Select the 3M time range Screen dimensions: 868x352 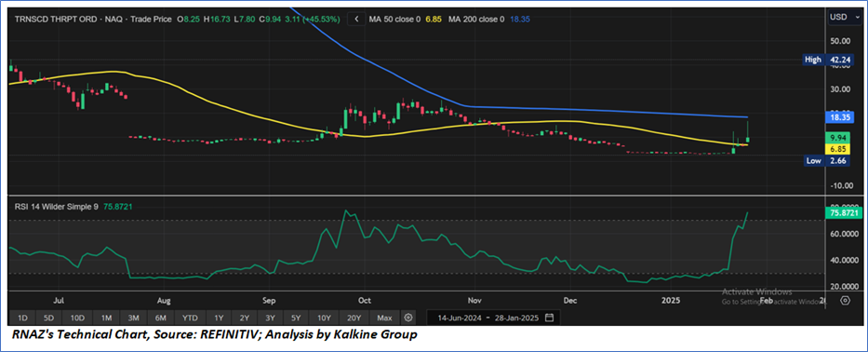(x=133, y=318)
